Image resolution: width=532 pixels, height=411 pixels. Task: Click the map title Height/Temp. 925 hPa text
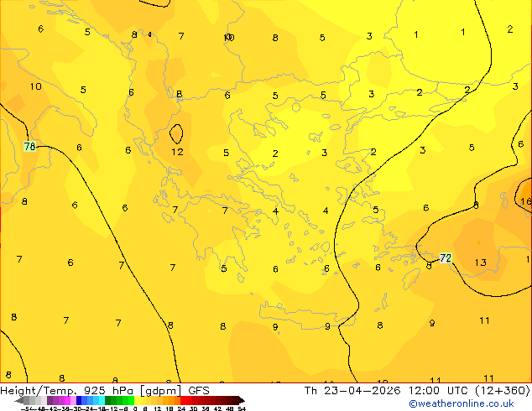coord(67,391)
